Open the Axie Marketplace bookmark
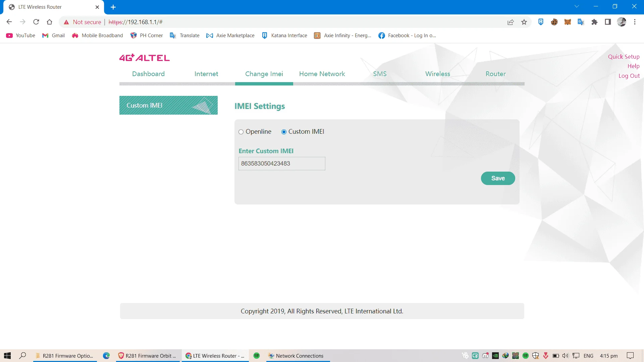This screenshot has width=644, height=362. point(230,36)
